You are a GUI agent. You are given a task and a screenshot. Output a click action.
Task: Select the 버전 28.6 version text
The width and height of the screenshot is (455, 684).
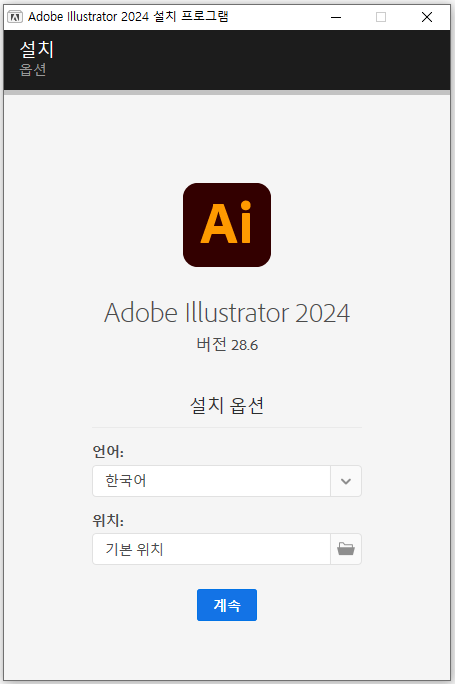pyautogui.click(x=227, y=345)
